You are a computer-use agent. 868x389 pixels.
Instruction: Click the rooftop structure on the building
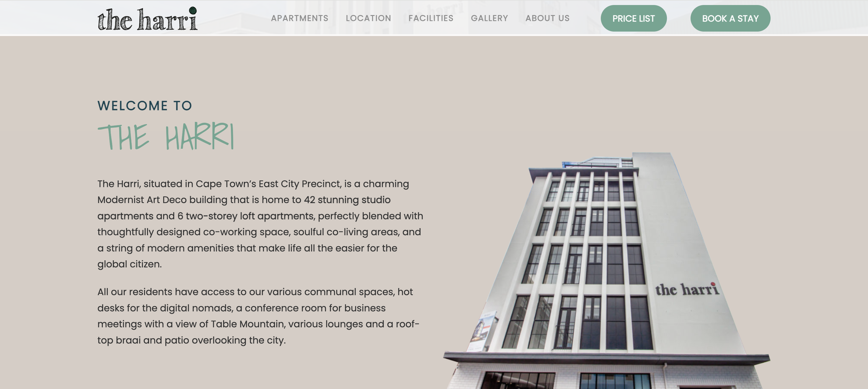point(596,162)
